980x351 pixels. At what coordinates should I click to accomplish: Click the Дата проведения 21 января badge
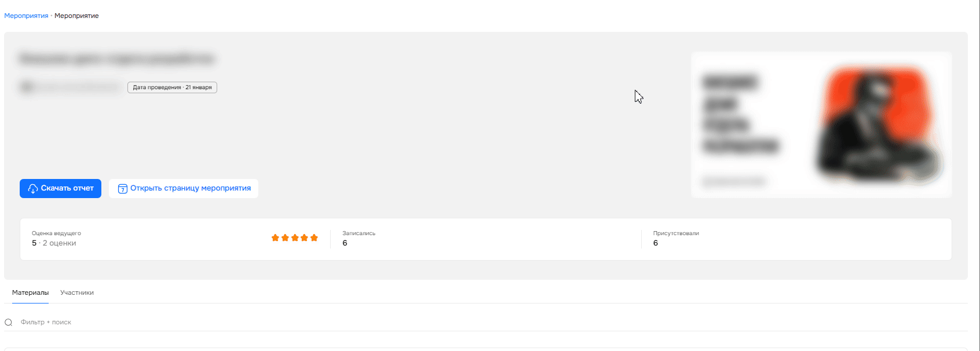pyautogui.click(x=172, y=87)
